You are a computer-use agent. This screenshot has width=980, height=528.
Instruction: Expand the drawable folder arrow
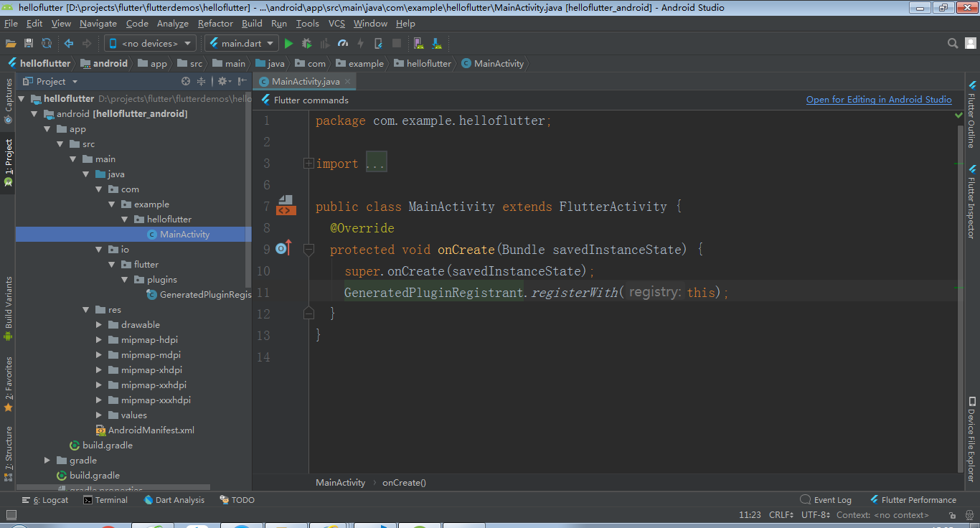coord(100,325)
